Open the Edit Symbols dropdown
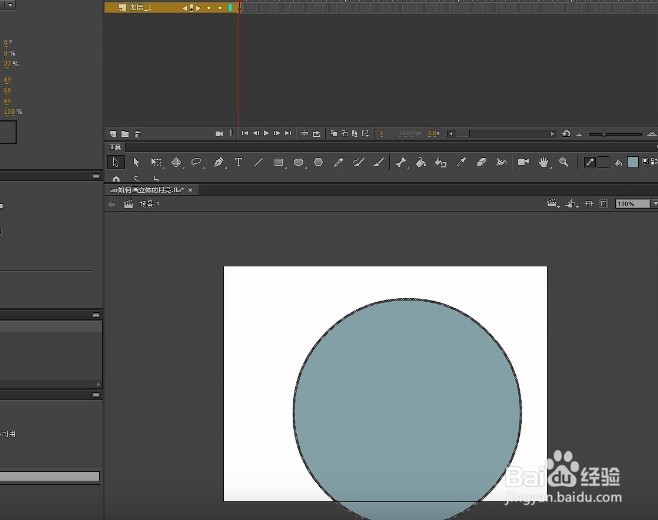 click(x=572, y=204)
